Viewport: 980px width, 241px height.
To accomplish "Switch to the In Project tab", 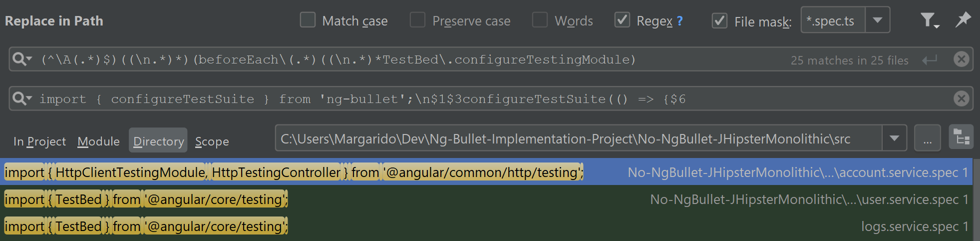I will 39,141.
